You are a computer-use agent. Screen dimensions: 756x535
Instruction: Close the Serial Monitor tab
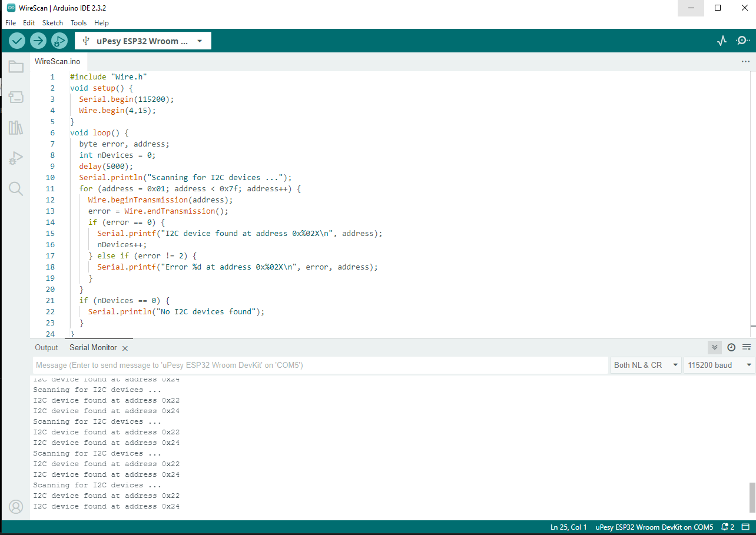point(125,348)
